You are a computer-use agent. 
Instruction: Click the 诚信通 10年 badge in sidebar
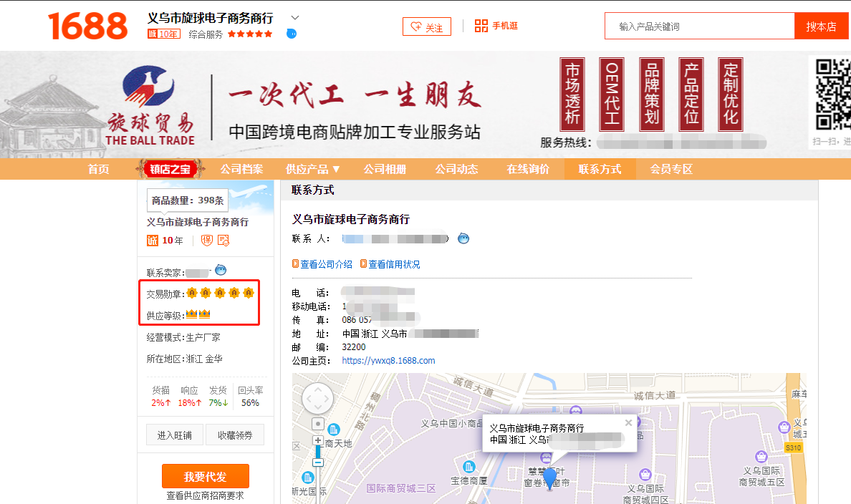point(165,241)
